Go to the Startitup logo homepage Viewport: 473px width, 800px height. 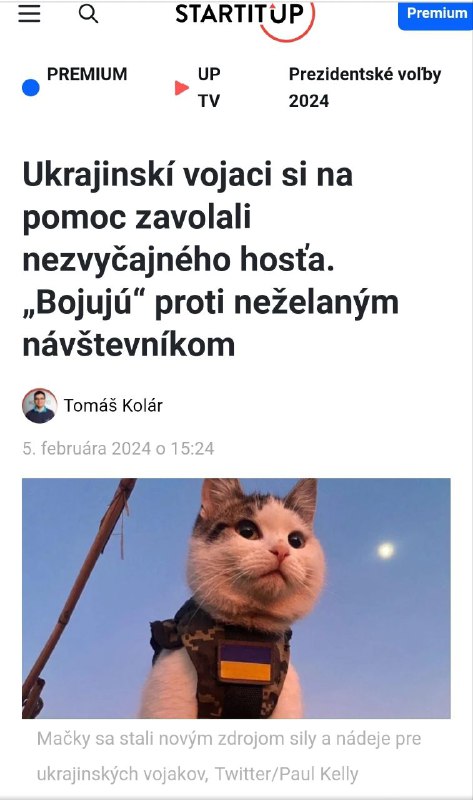pyautogui.click(x=244, y=18)
